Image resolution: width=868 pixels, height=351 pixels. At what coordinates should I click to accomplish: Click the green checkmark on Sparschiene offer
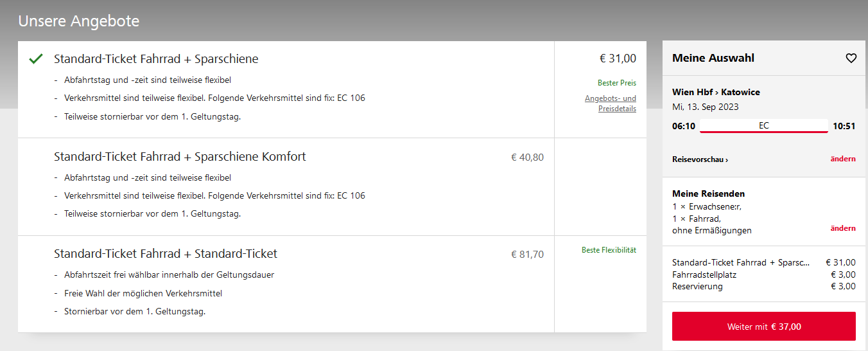[x=36, y=59]
